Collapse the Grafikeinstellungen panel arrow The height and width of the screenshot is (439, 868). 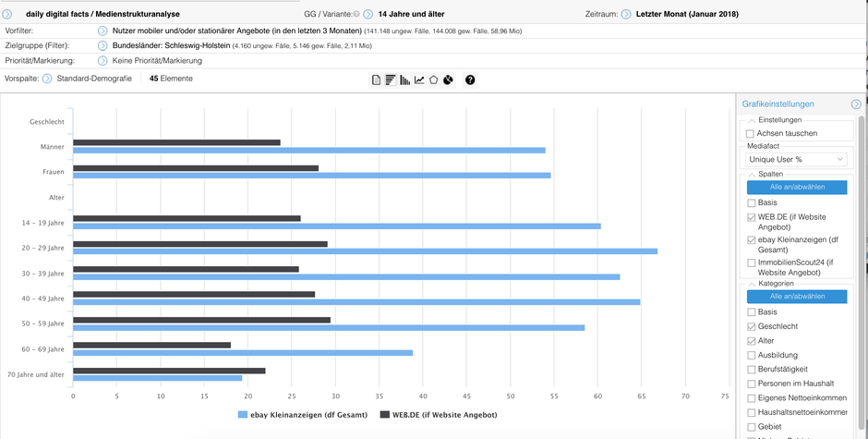point(856,104)
